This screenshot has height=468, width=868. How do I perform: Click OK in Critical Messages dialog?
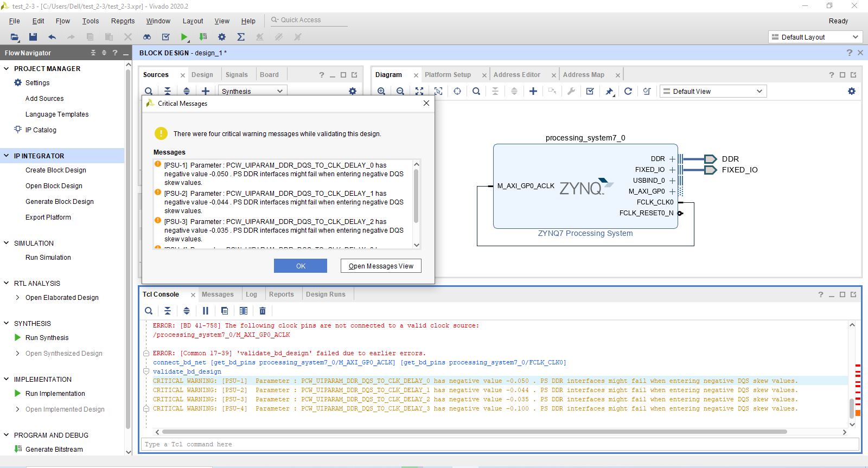coord(301,266)
